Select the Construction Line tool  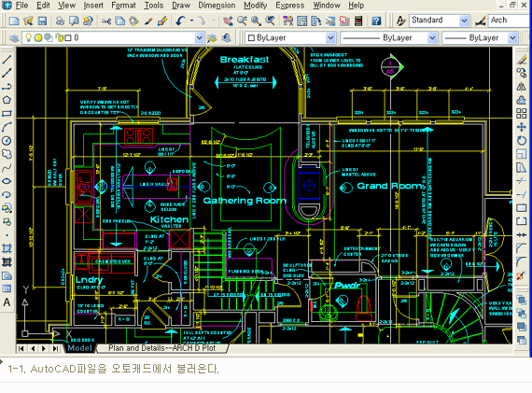click(7, 73)
